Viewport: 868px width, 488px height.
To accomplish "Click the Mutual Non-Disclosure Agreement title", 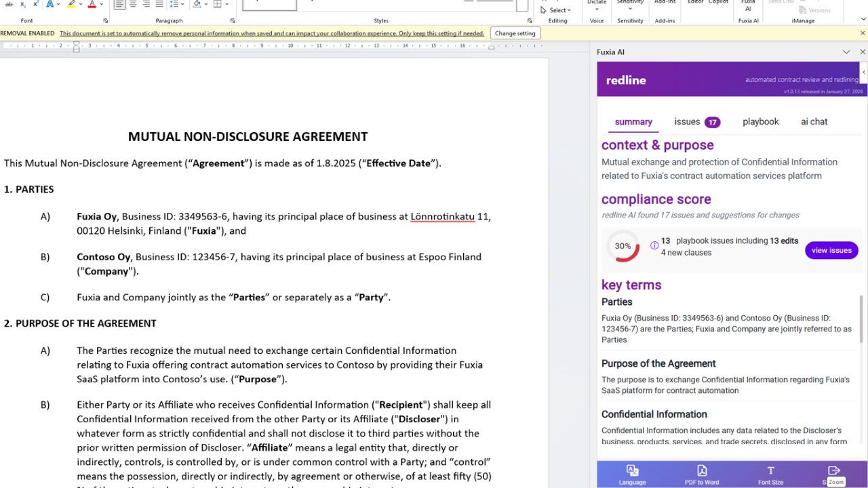I will (x=248, y=137).
